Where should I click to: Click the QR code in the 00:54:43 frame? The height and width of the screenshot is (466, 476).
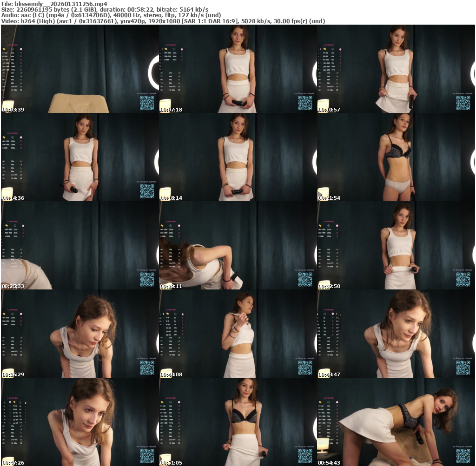[463, 456]
